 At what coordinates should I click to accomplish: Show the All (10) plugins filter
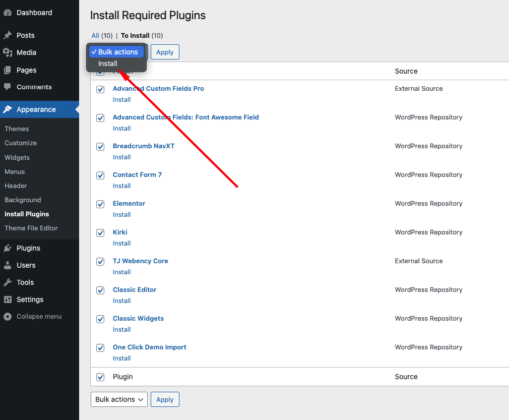[102, 35]
